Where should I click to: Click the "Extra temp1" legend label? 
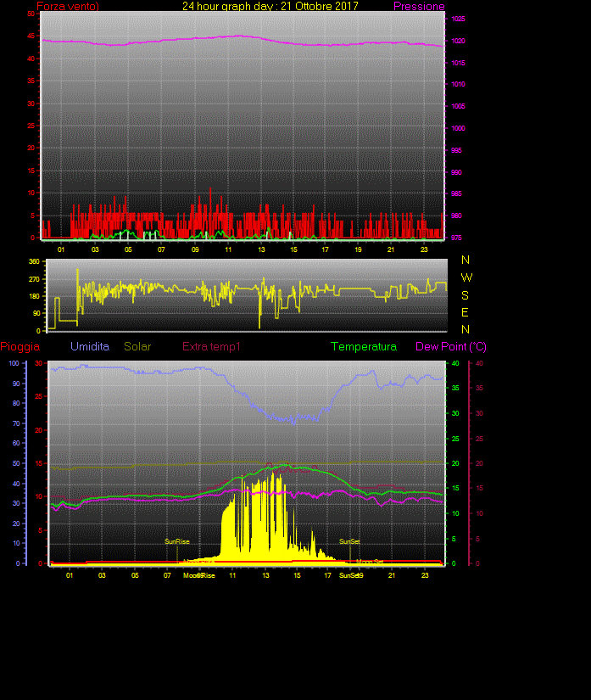211,346
